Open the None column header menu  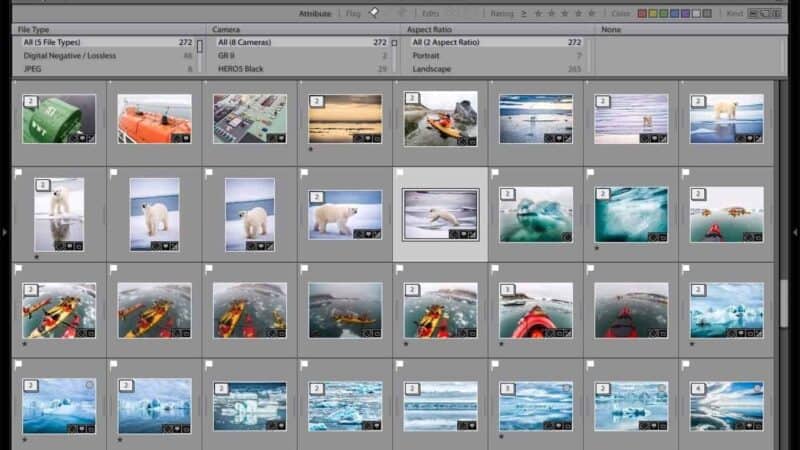point(611,30)
